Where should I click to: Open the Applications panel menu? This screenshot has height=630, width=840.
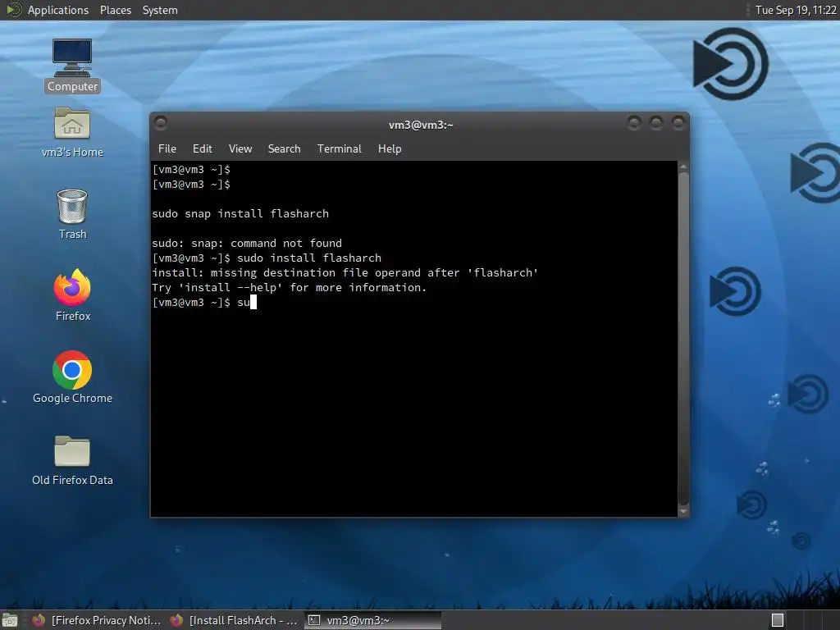(x=58, y=10)
